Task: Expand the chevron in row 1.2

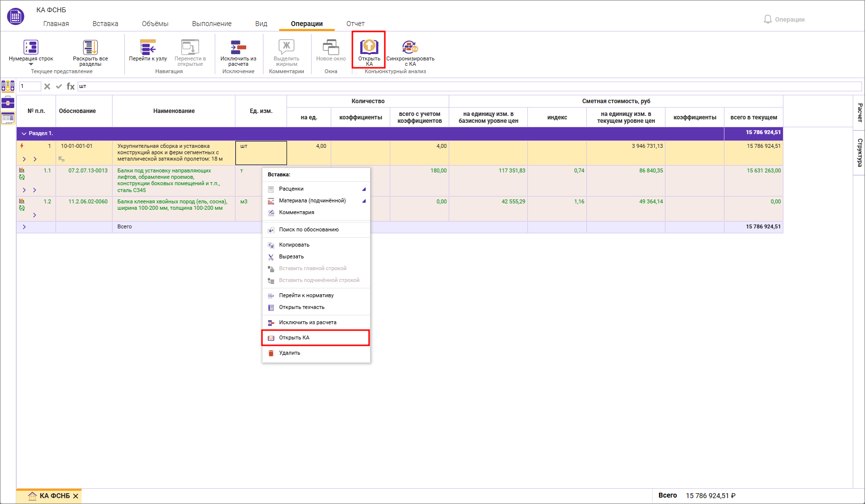Action: click(x=34, y=215)
